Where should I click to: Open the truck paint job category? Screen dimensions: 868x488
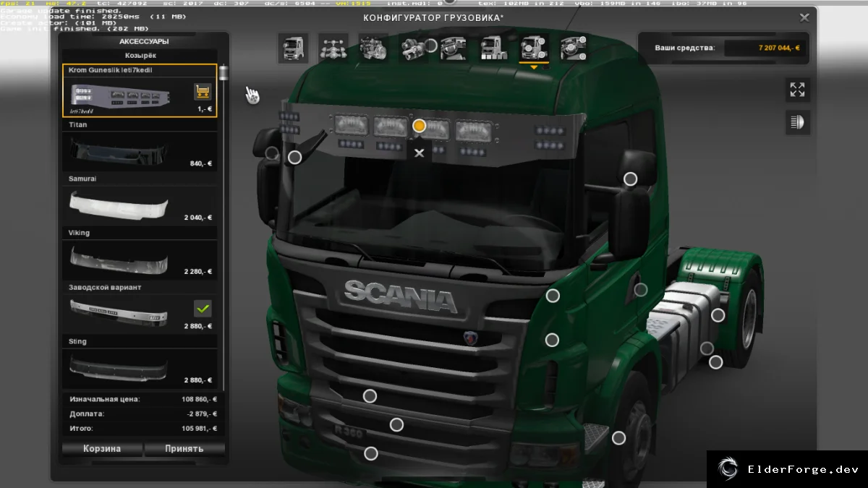pyautogui.click(x=493, y=48)
